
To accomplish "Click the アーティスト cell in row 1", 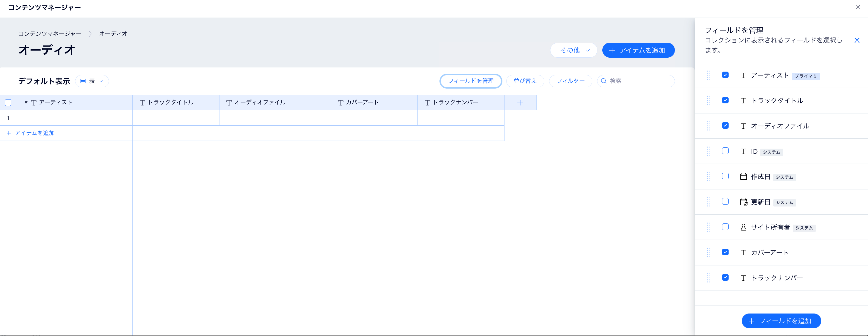I will click(x=75, y=118).
